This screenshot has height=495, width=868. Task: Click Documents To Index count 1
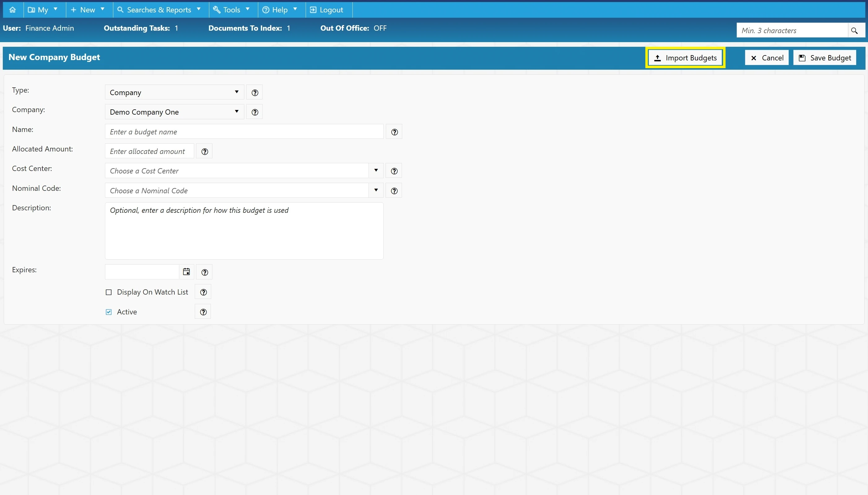[x=289, y=28]
